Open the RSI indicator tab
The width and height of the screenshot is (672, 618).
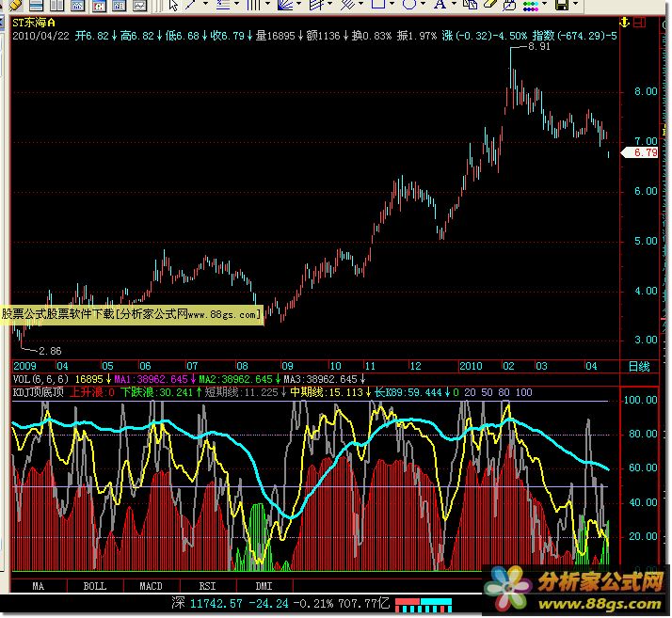tap(207, 586)
